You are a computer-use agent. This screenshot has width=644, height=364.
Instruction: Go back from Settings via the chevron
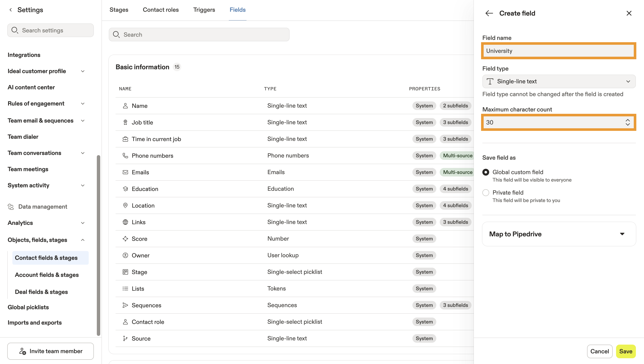coord(10,10)
